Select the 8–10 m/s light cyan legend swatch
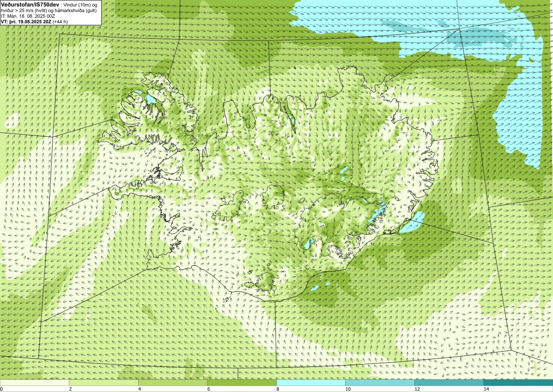Viewport: 553px width, 392px height. point(311,383)
